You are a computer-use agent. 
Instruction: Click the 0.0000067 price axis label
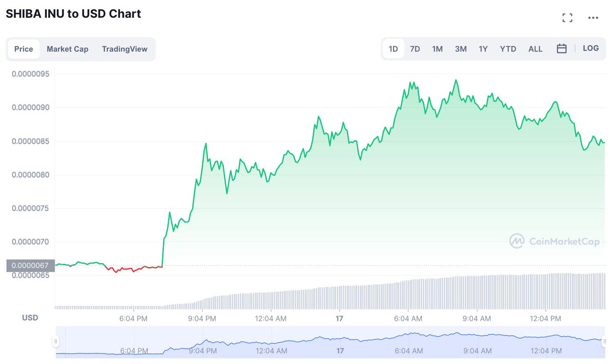tap(29, 265)
